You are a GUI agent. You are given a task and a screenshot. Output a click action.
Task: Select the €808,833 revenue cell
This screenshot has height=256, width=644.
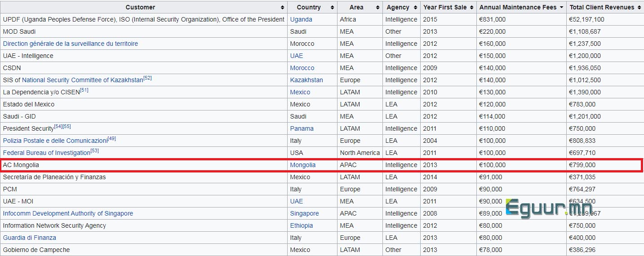tap(605, 141)
